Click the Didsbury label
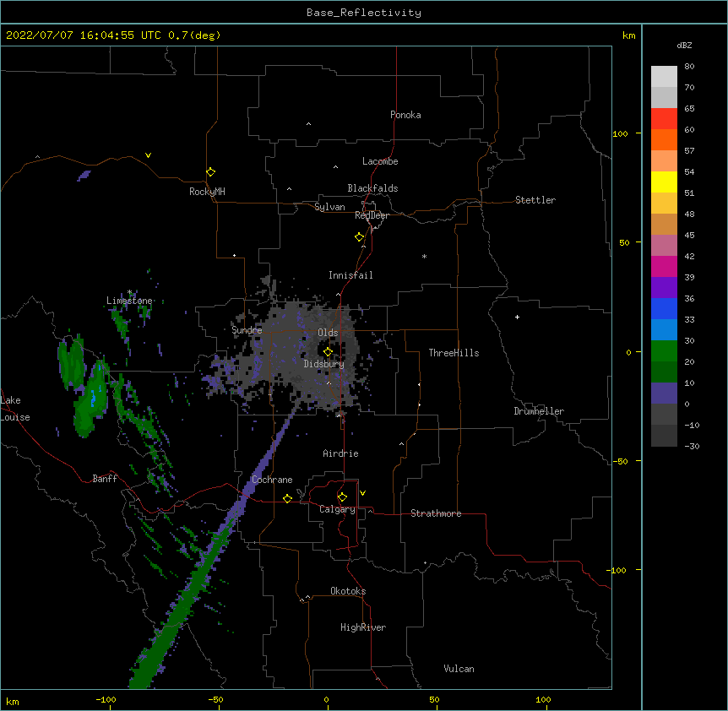The image size is (728, 711). point(324,364)
